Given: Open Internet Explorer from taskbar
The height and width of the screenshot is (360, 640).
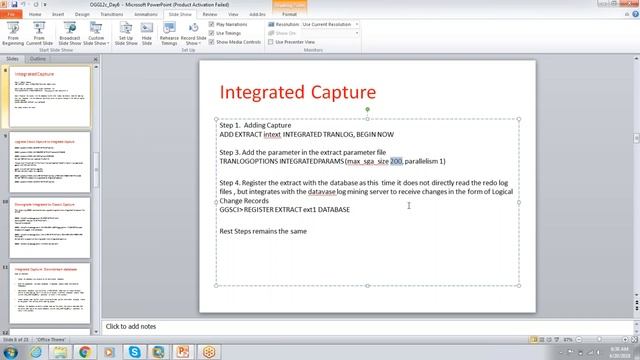Looking at the screenshot, I should [x=36, y=352].
